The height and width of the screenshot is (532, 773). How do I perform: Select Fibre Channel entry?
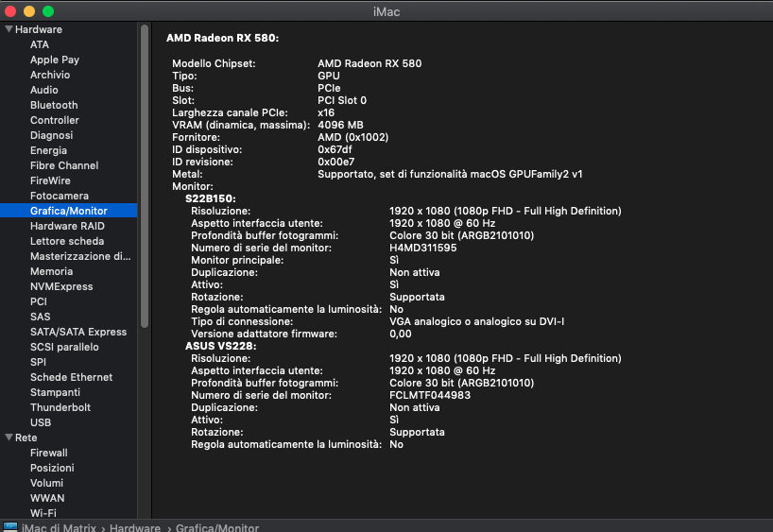tap(64, 165)
